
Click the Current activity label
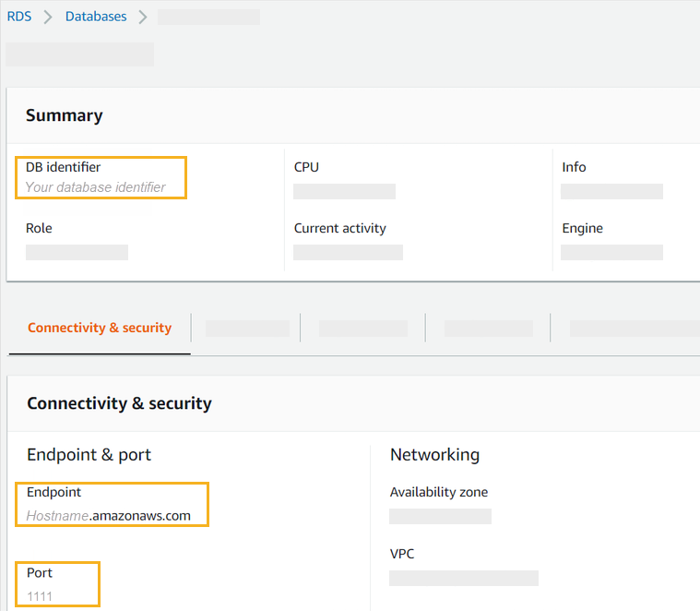339,228
